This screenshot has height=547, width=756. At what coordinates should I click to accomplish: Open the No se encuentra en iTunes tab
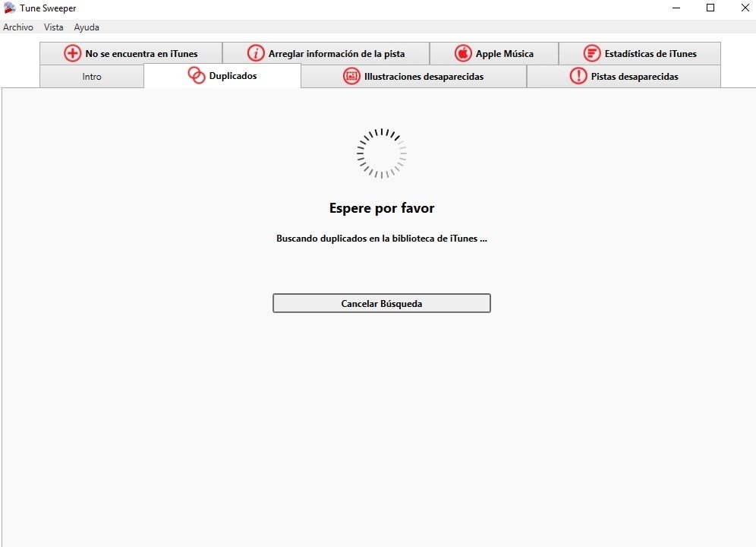tap(131, 53)
